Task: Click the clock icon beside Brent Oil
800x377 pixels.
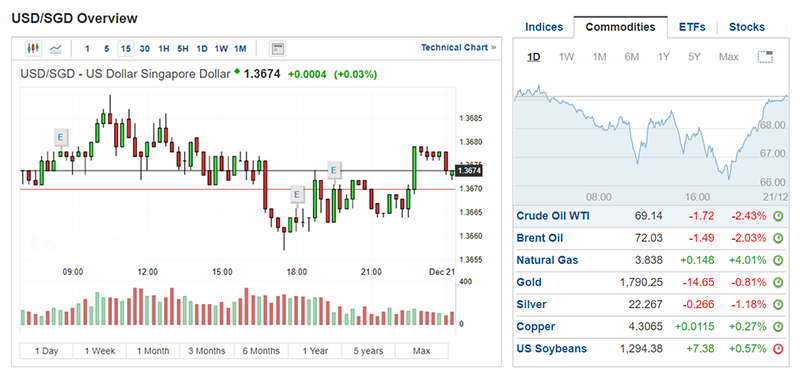Action: [778, 238]
